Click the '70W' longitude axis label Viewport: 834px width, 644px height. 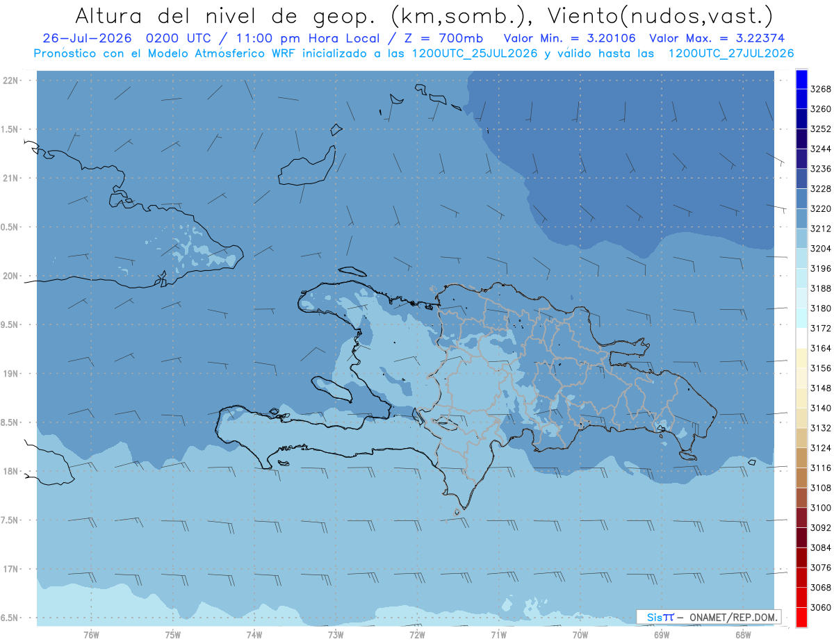click(580, 634)
